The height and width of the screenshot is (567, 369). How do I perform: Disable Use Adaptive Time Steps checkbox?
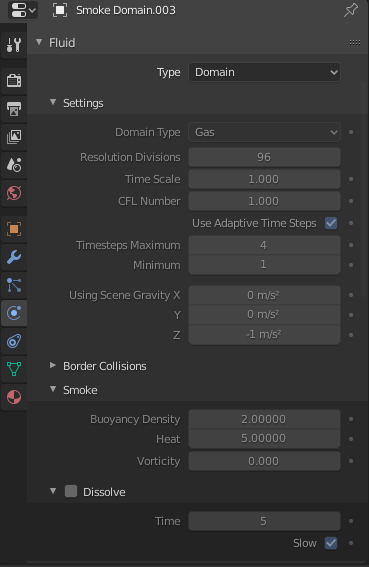point(331,223)
